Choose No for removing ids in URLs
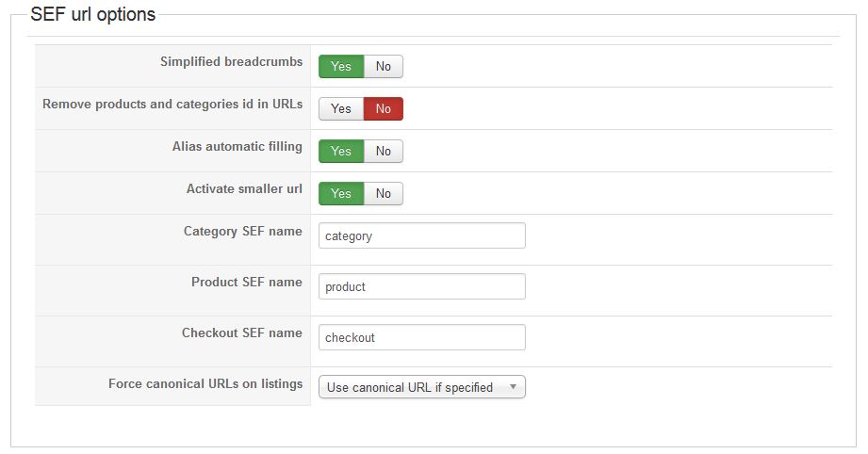Image resolution: width=868 pixels, height=454 pixels. pos(384,109)
